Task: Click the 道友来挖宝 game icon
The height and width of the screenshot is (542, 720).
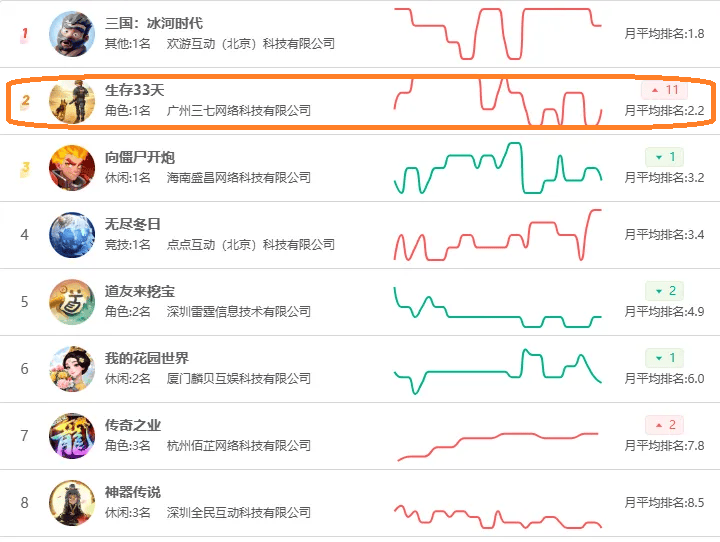Action: click(72, 302)
